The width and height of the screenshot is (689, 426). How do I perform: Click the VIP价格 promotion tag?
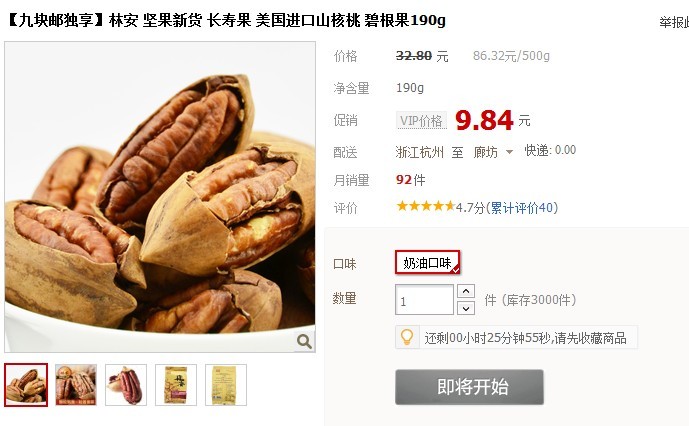[421, 120]
